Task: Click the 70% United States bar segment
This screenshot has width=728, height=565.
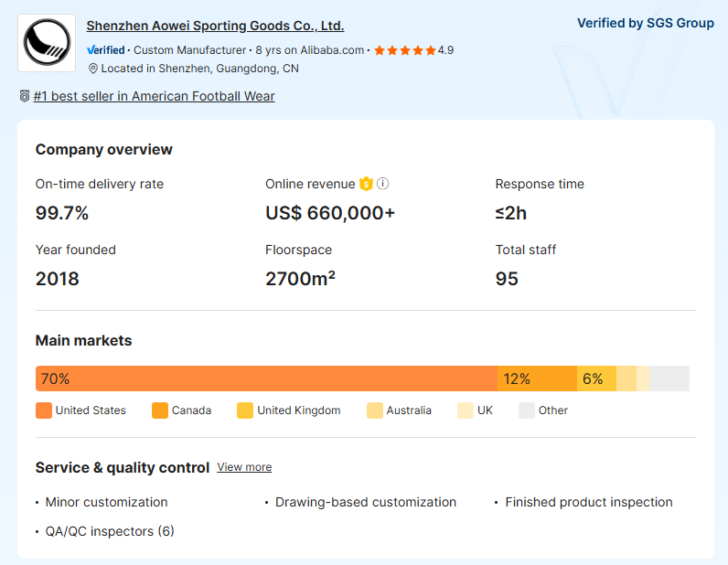Action: [x=265, y=378]
